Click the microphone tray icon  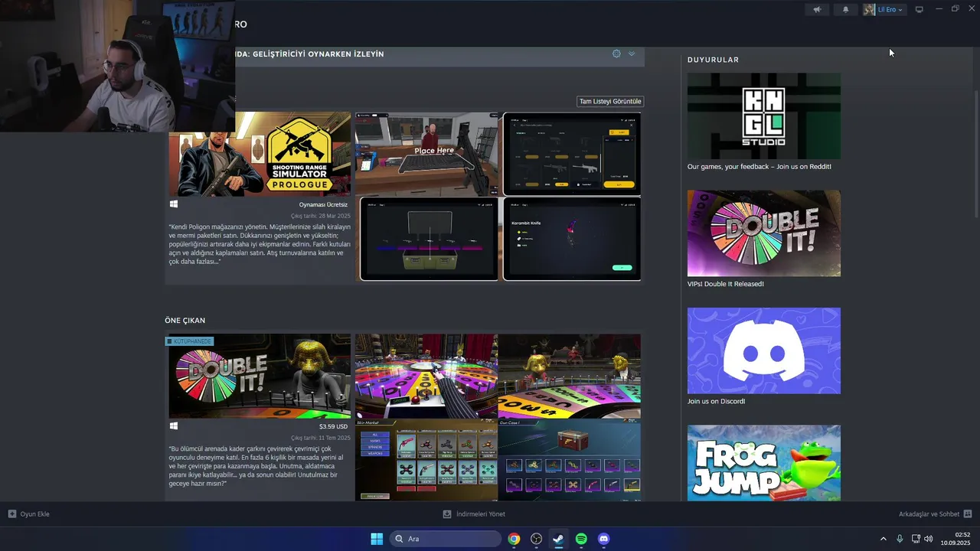pos(900,539)
